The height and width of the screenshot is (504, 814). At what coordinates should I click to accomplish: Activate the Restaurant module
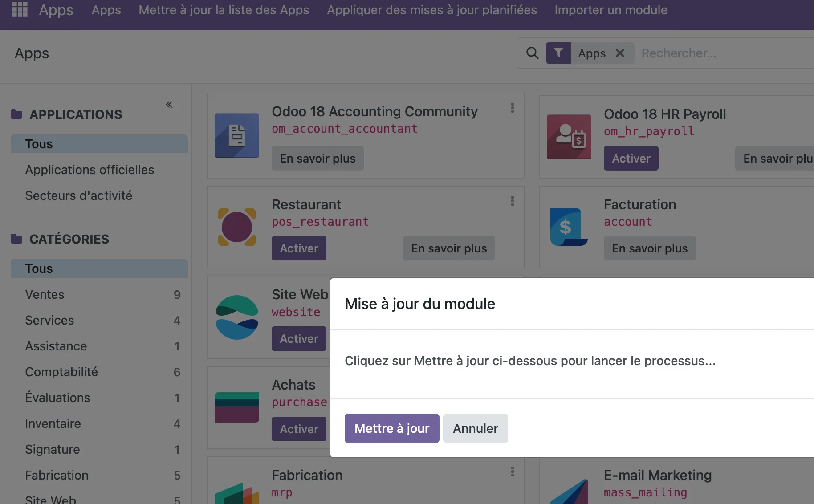[x=299, y=248]
